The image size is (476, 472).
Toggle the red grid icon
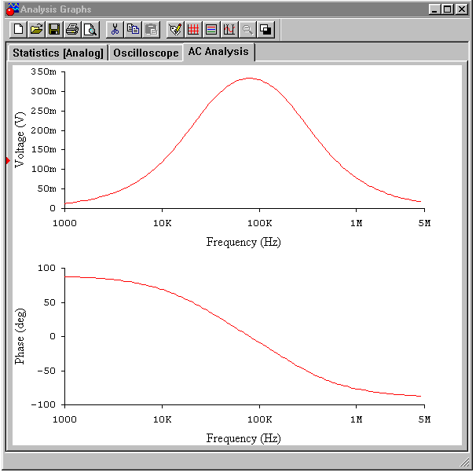pyautogui.click(x=193, y=29)
